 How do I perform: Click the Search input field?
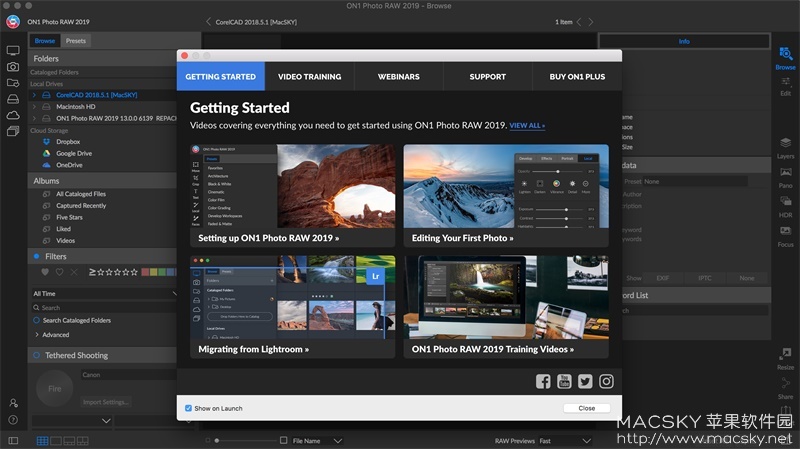point(105,308)
